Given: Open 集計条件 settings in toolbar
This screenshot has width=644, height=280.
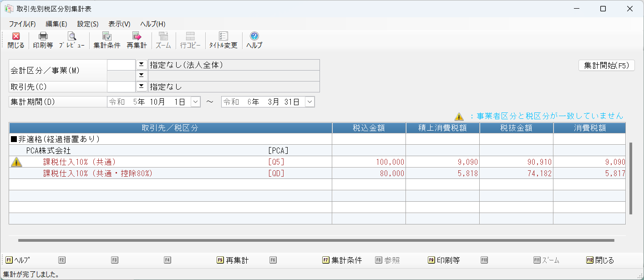Looking at the screenshot, I should point(107,40).
